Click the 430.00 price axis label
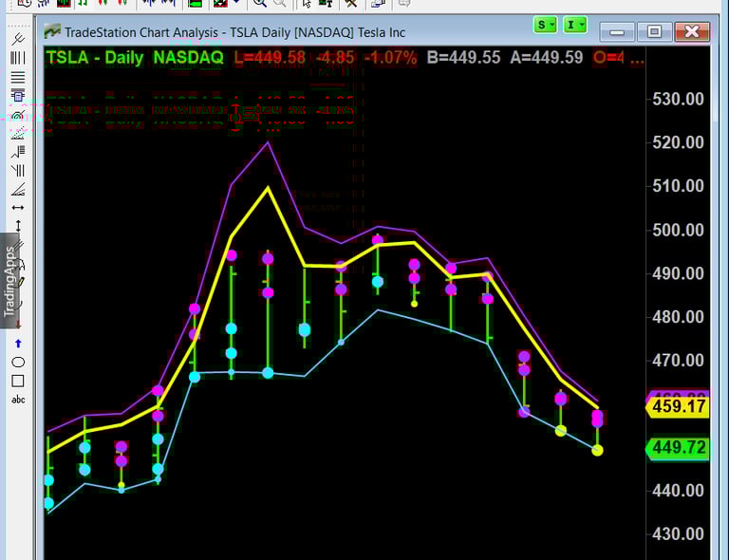 tap(678, 534)
